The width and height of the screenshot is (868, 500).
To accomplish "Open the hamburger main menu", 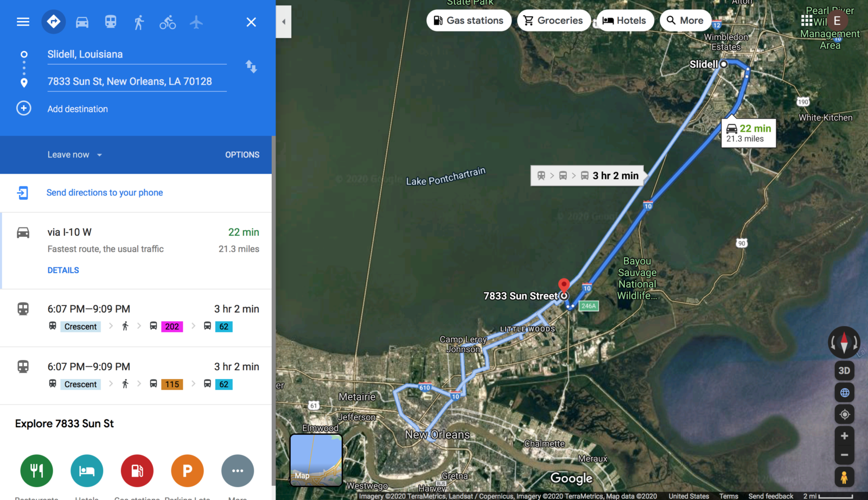I will pyautogui.click(x=23, y=22).
